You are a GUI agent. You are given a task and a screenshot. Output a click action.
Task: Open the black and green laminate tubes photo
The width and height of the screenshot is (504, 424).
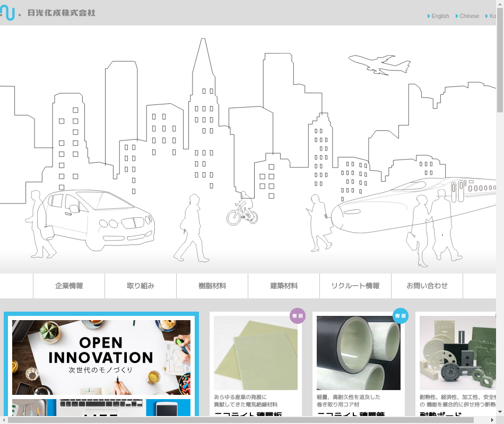tap(359, 353)
